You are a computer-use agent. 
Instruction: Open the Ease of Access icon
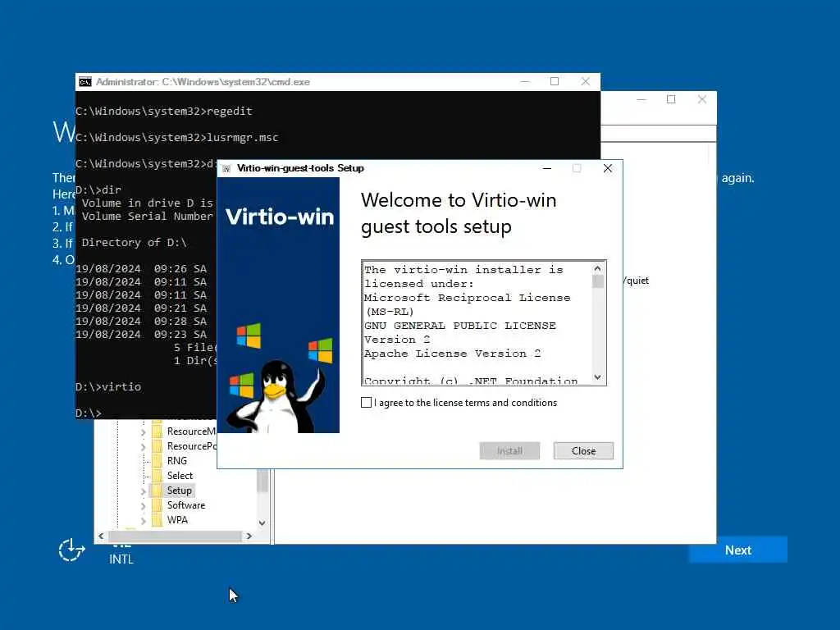pos(71,550)
